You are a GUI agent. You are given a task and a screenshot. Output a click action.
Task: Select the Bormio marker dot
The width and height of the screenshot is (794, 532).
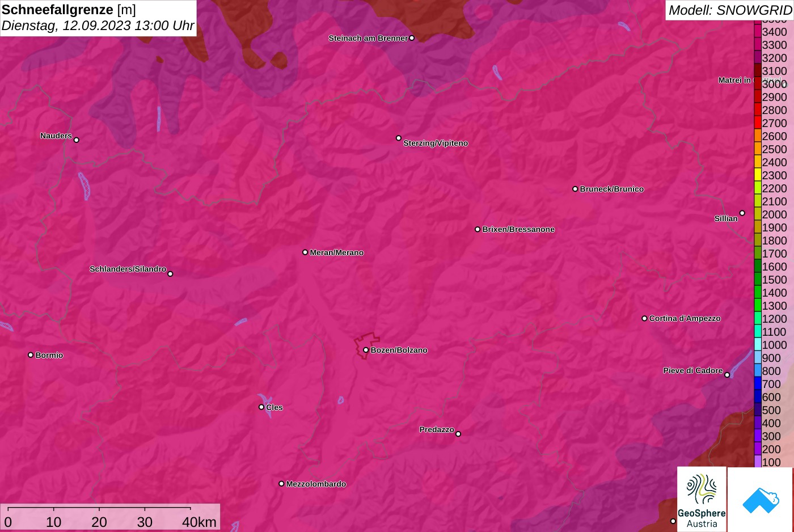pos(31,355)
